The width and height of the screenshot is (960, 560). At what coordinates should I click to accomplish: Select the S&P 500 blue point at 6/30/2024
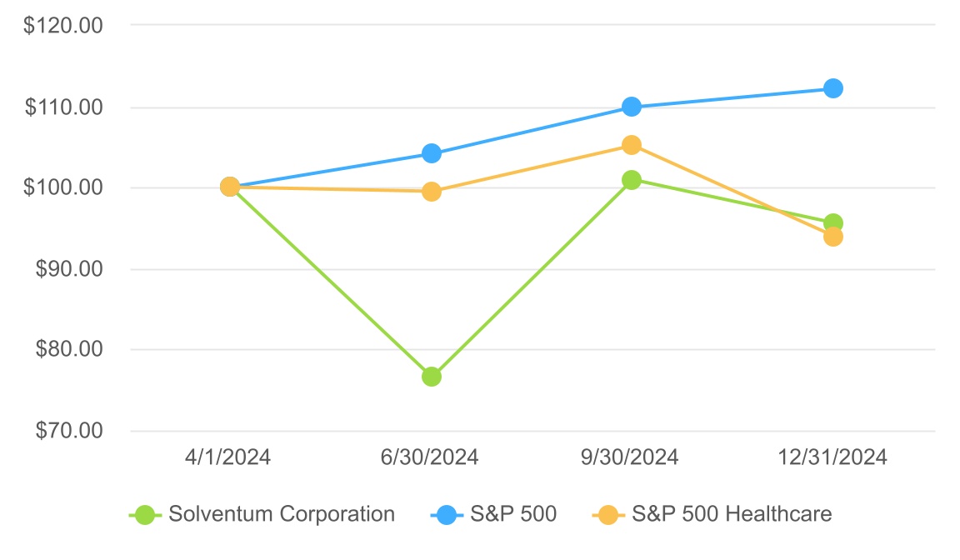[x=432, y=153]
